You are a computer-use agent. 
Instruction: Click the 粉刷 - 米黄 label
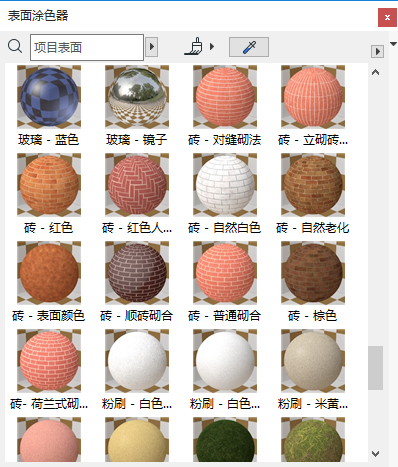[313, 404]
